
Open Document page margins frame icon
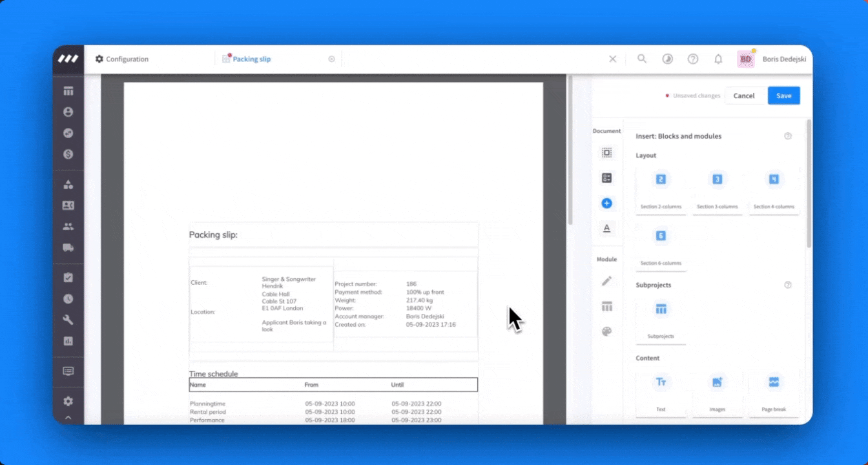(606, 153)
